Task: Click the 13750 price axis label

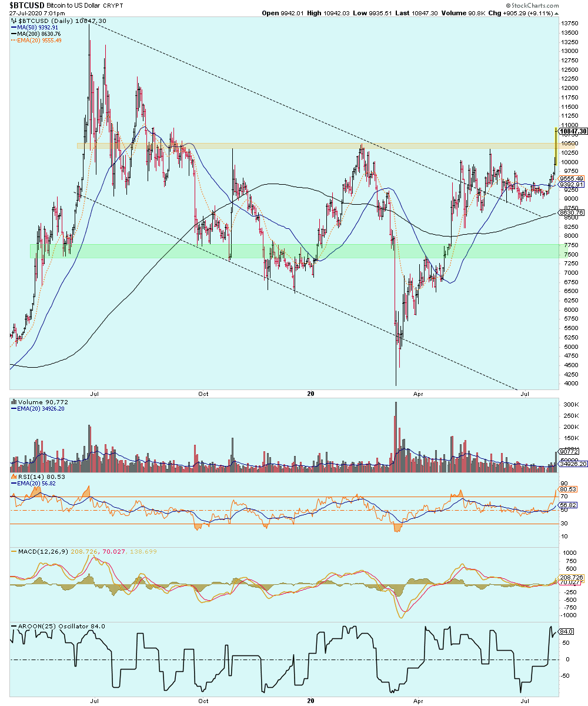Action: pos(570,23)
